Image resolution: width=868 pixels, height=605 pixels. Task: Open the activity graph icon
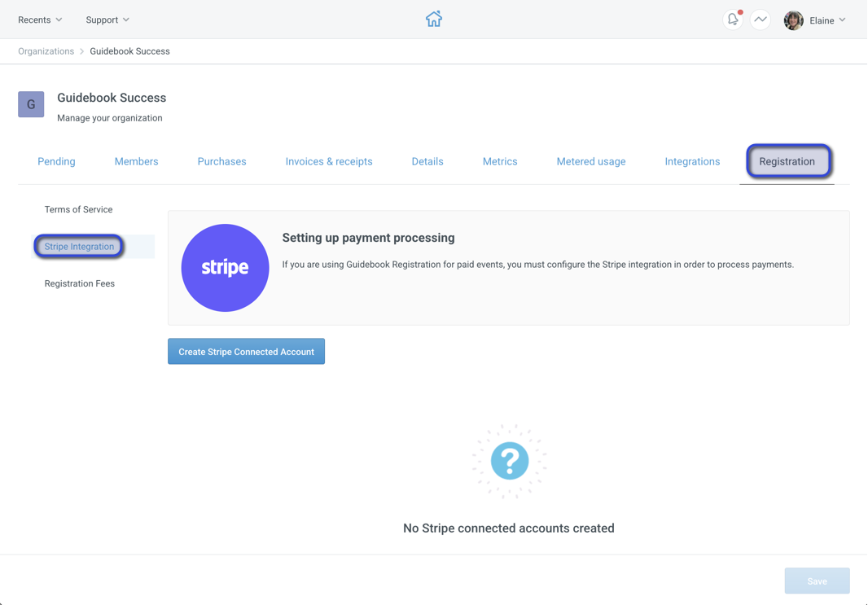(x=760, y=20)
